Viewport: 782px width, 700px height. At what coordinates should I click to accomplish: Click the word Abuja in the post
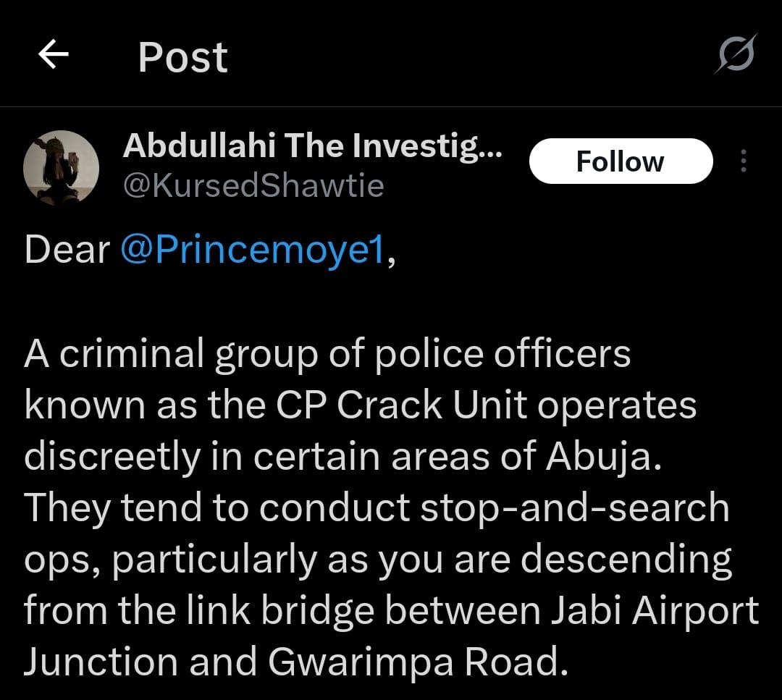(603, 457)
